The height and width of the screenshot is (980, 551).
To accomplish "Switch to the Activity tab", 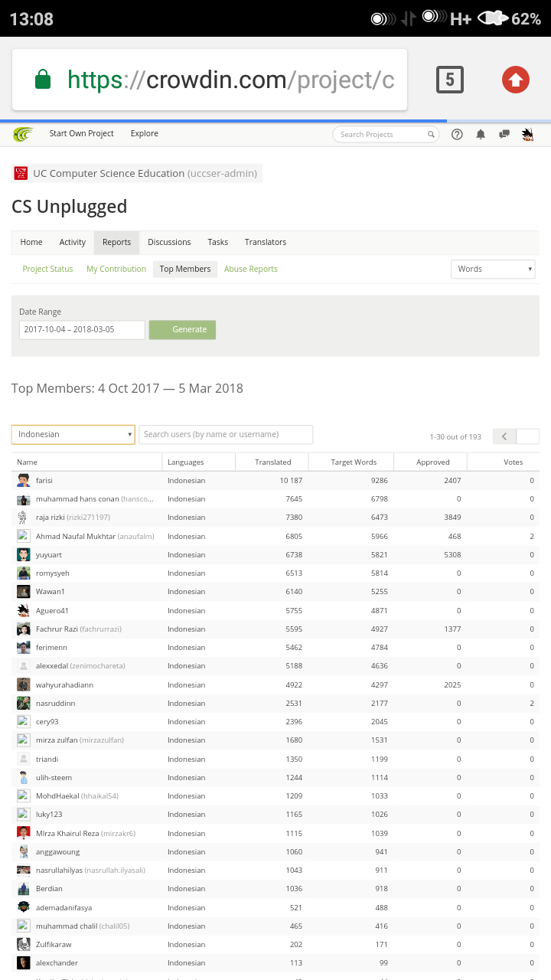I will click(73, 242).
